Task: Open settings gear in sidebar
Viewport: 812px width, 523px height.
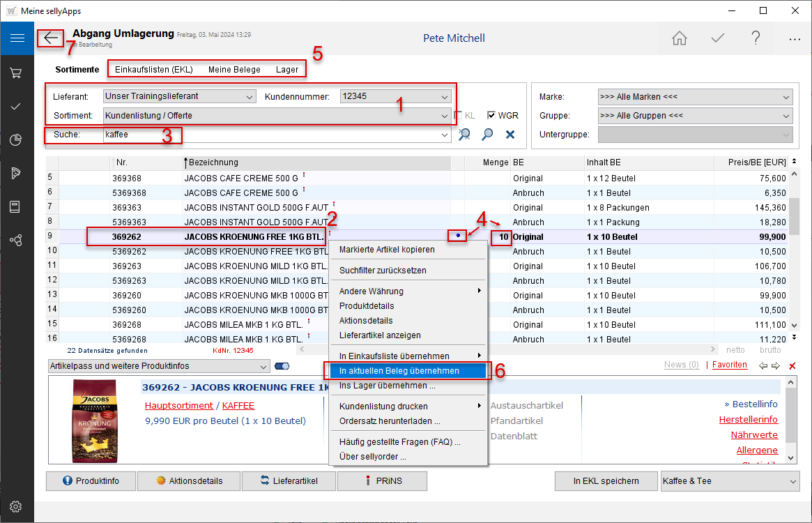Action: (17, 506)
